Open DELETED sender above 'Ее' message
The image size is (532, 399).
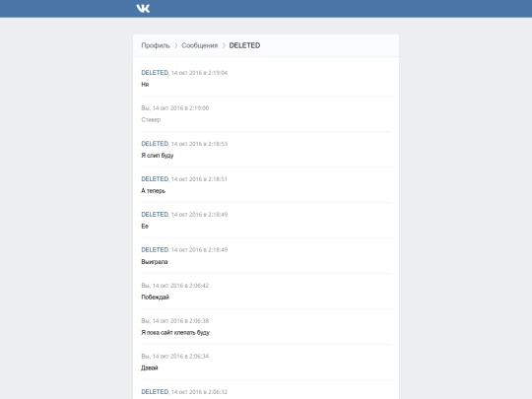tap(155, 215)
